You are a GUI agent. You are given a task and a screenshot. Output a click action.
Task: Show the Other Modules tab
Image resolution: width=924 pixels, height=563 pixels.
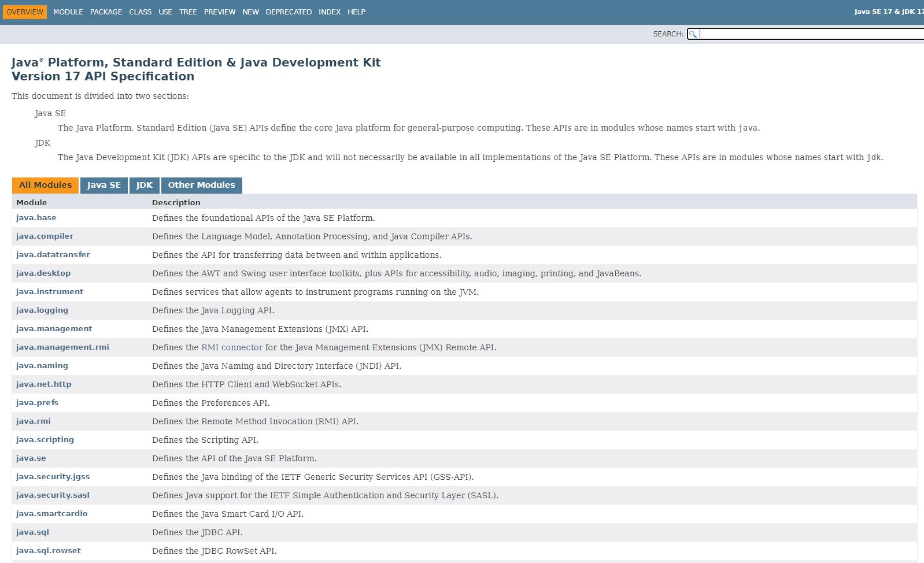point(201,185)
